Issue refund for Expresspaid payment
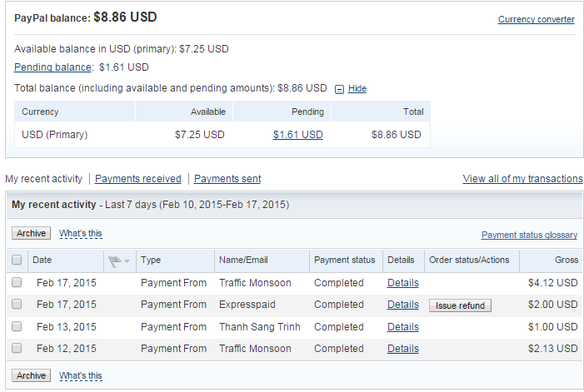Viewport: 584px width, 392px height. (460, 305)
